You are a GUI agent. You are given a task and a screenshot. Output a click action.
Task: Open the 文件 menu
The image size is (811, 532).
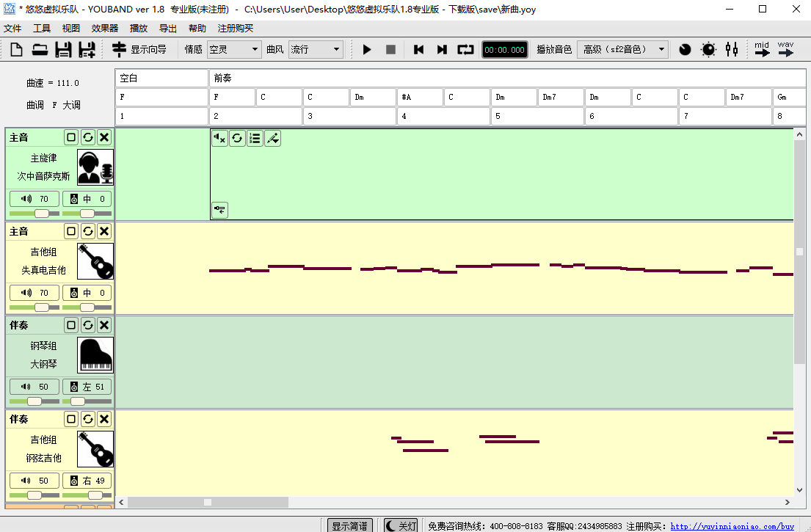click(12, 29)
